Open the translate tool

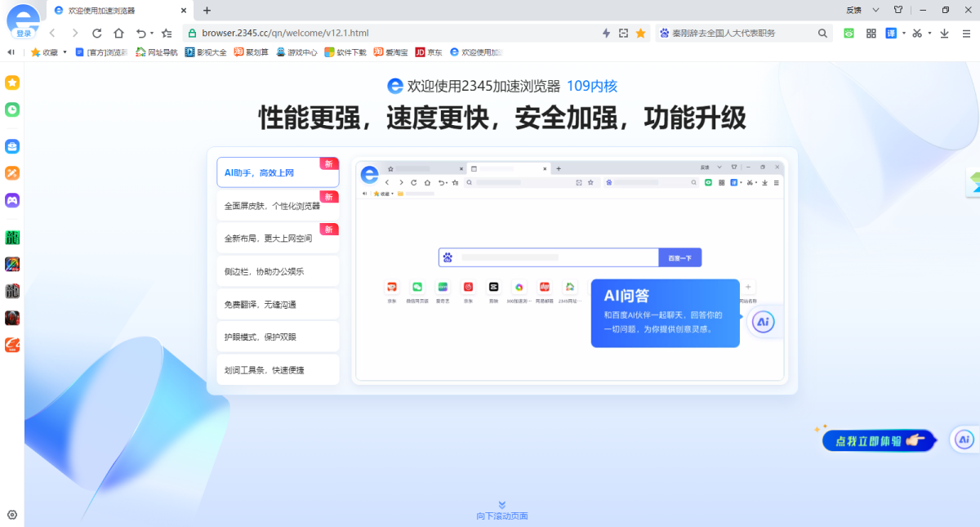[x=892, y=33]
